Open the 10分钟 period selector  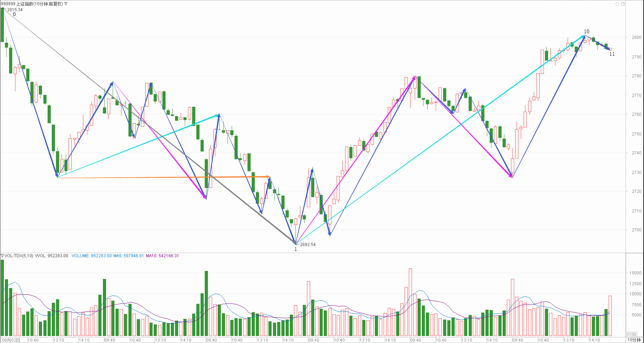pos(634,340)
